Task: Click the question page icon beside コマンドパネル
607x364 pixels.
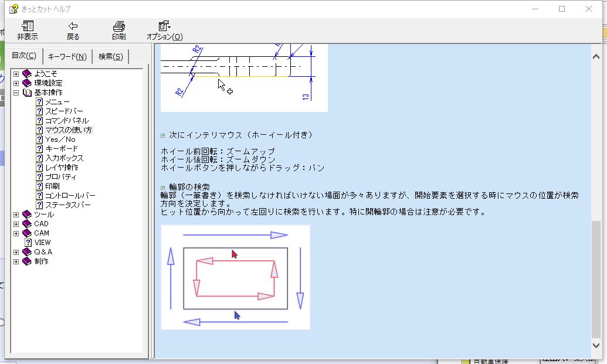Action: (x=39, y=120)
